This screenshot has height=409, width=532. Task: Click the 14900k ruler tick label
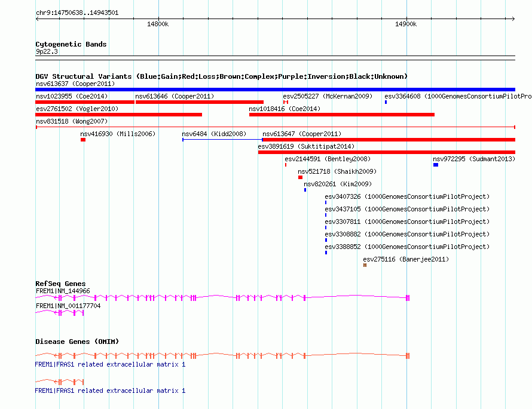tap(406, 24)
